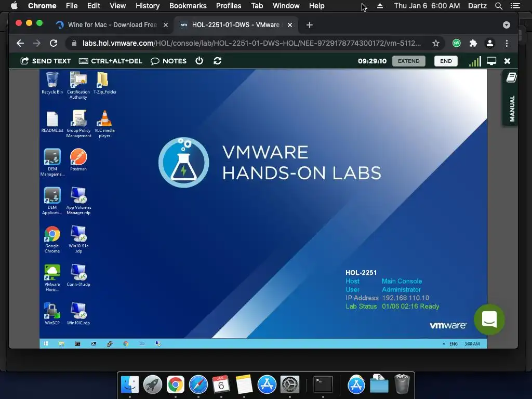Open Conn-01.rdp connection
This screenshot has width=532, height=399.
point(78,275)
